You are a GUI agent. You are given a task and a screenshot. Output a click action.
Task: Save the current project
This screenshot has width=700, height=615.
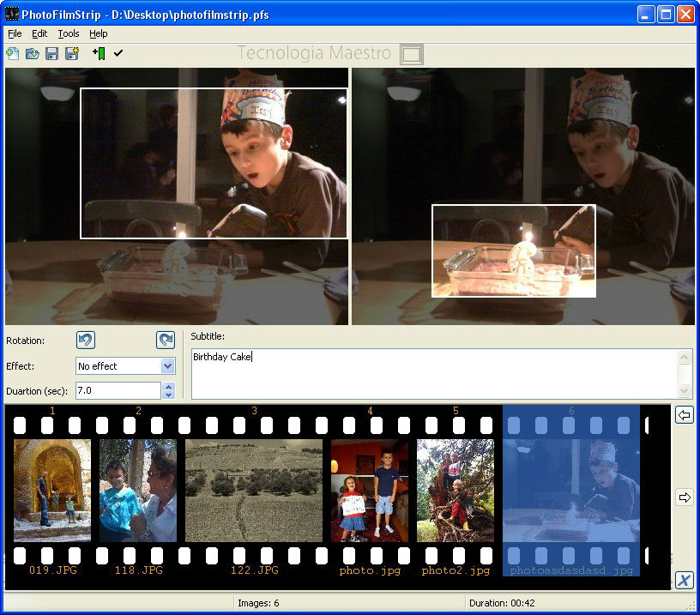pyautogui.click(x=51, y=53)
